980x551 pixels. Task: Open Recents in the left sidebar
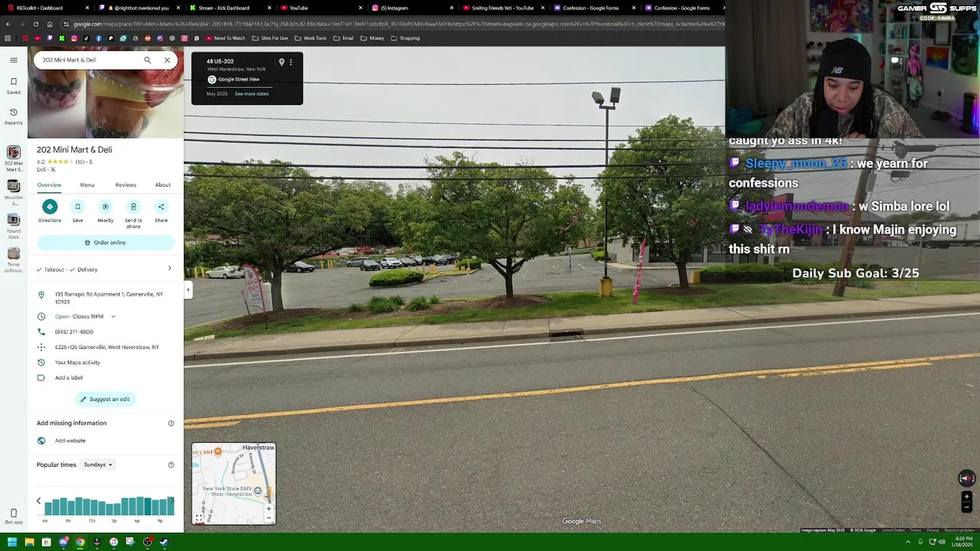[13, 116]
